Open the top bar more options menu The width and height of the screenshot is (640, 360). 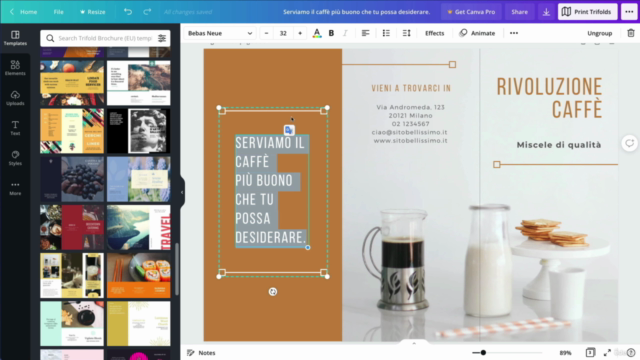click(x=629, y=12)
